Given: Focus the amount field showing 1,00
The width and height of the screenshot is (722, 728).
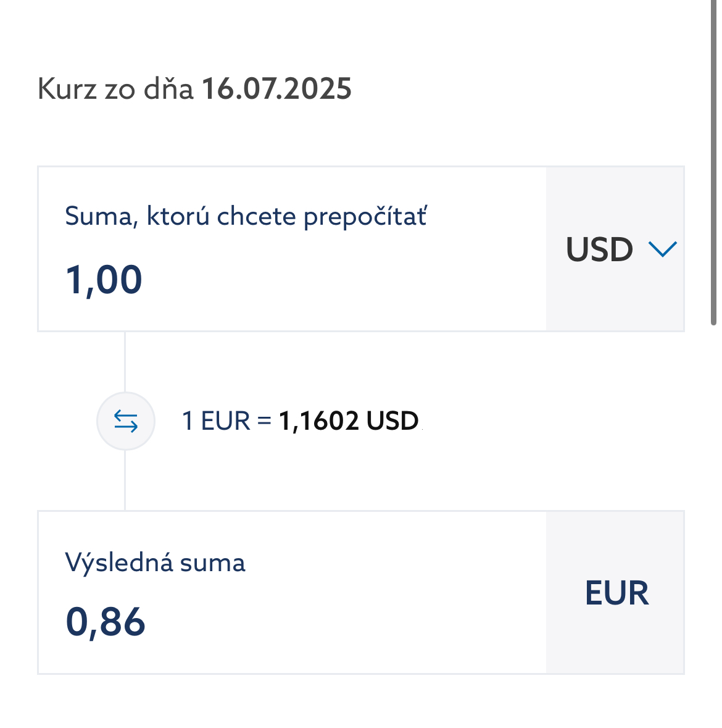Looking at the screenshot, I should pyautogui.click(x=104, y=279).
